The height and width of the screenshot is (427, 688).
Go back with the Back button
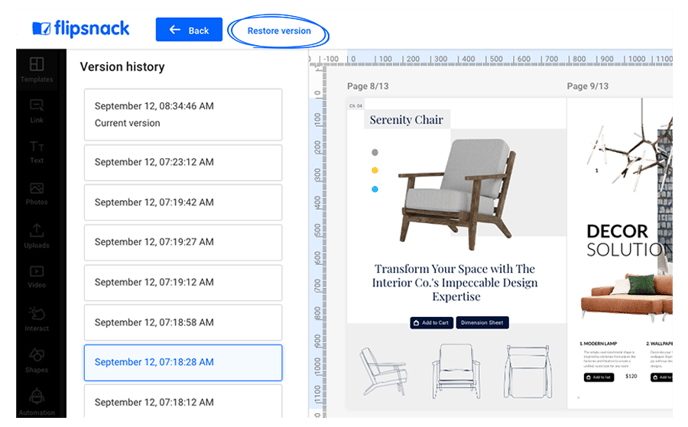189,30
